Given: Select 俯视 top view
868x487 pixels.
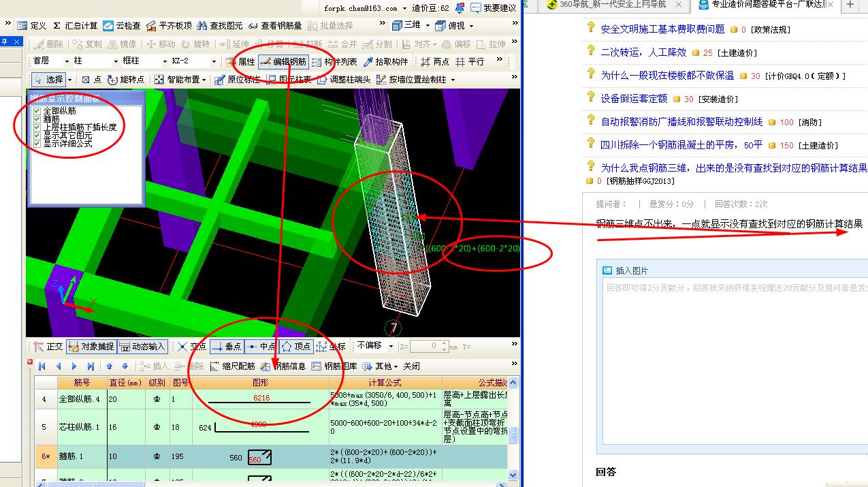Looking at the screenshot, I should click(450, 26).
